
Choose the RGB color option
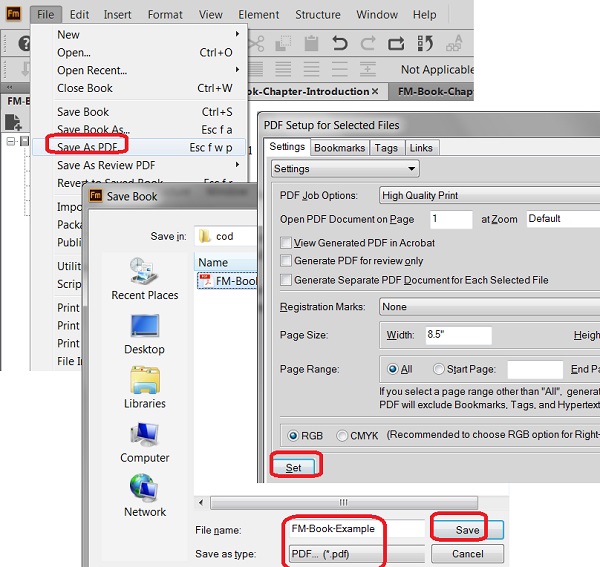(x=293, y=435)
